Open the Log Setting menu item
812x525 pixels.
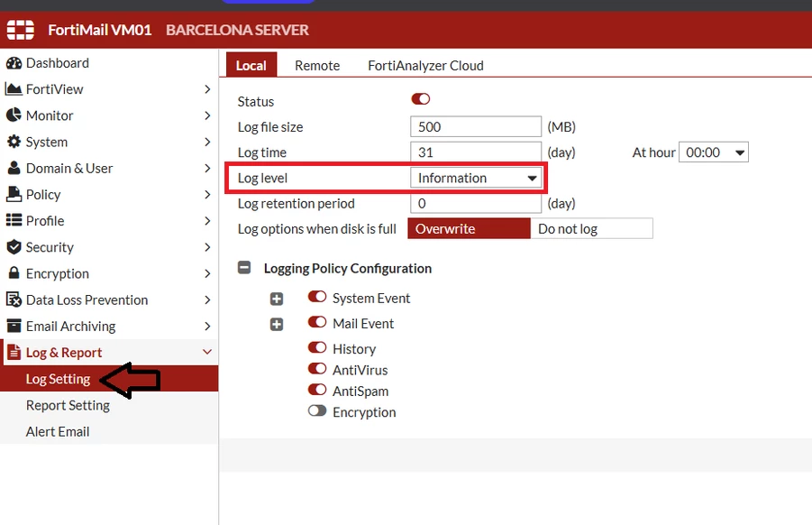tap(109, 379)
